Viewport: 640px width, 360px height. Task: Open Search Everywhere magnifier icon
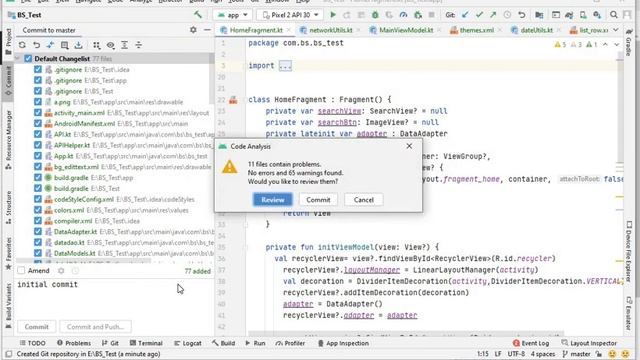point(613,15)
